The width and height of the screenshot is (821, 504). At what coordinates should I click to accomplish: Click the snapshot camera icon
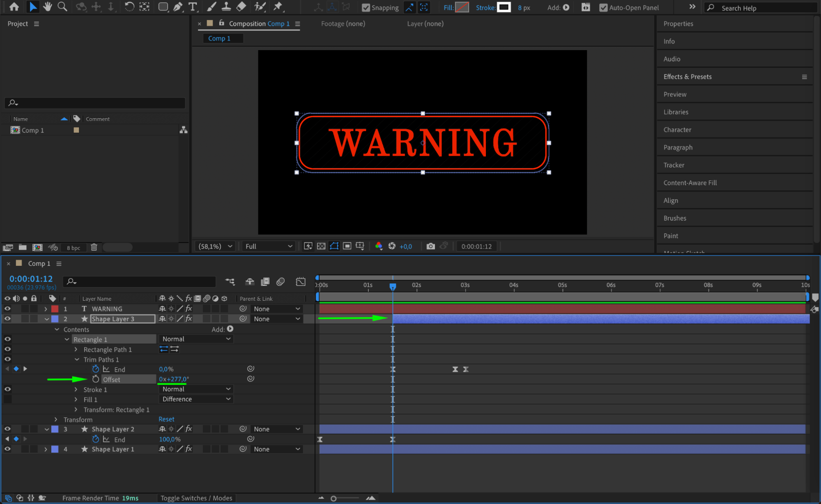(430, 246)
